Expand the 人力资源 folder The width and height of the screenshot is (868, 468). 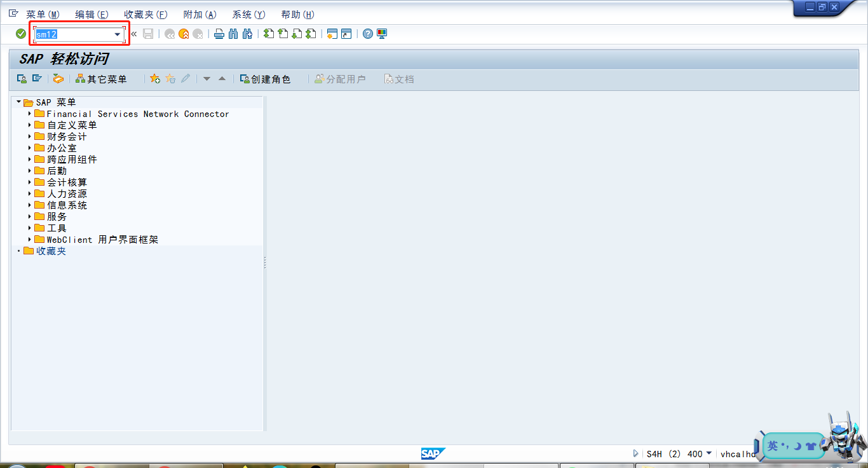tap(30, 194)
